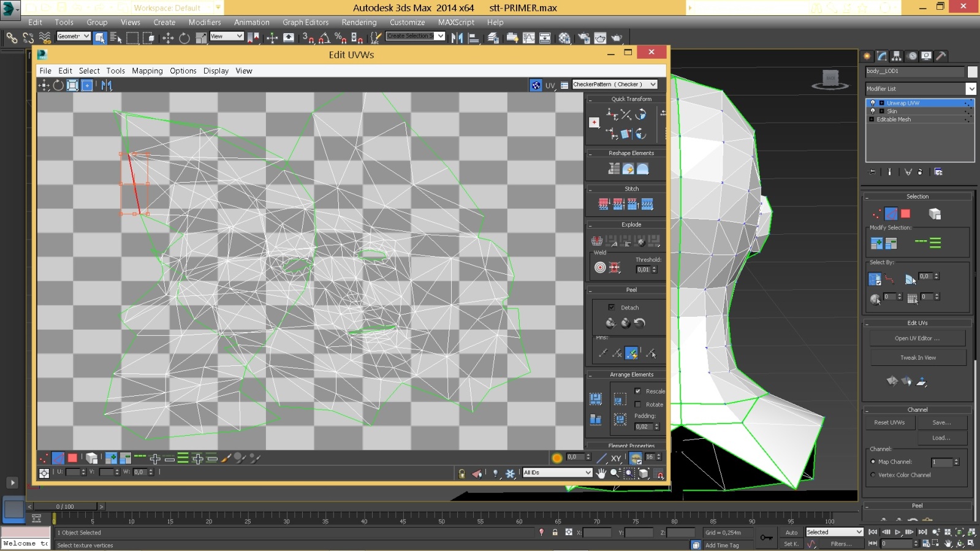
Task: Select the Move tool in Edit UVWs toolbar
Action: tap(44, 85)
